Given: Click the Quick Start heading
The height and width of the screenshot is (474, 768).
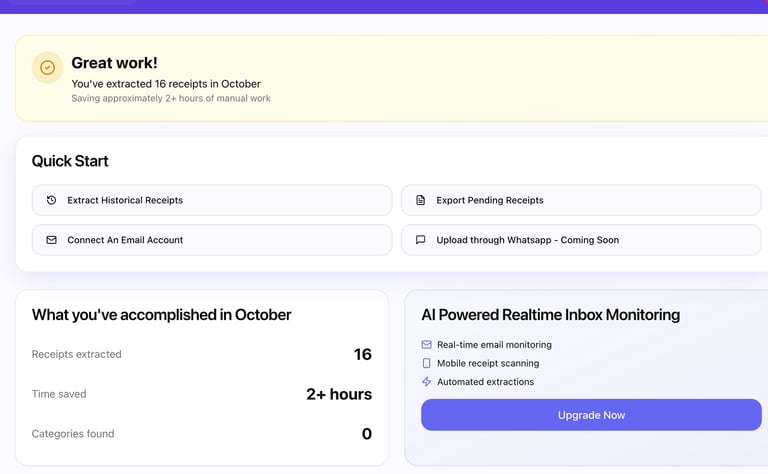Looking at the screenshot, I should coord(70,161).
